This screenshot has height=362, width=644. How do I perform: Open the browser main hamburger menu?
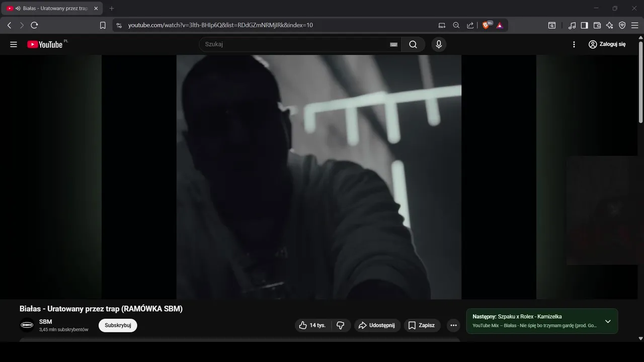[x=634, y=25]
